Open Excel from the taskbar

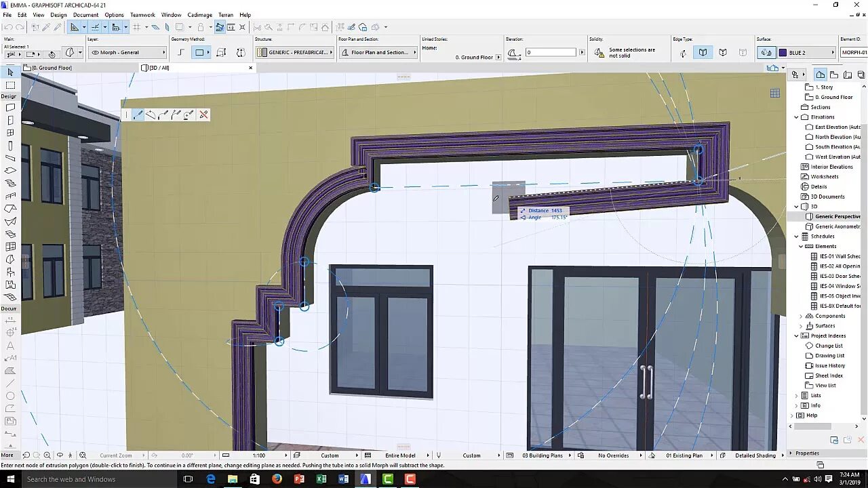point(321,479)
